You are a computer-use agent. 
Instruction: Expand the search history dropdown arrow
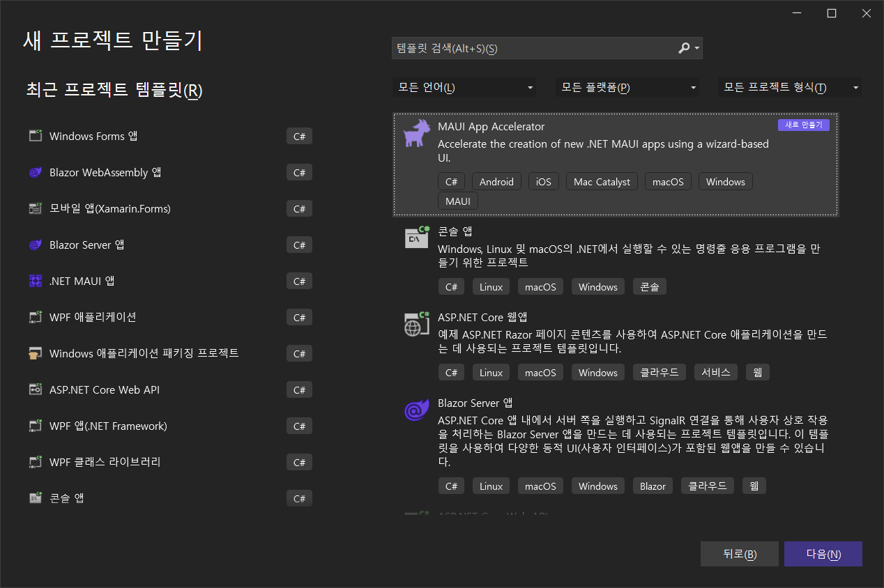tap(696, 49)
